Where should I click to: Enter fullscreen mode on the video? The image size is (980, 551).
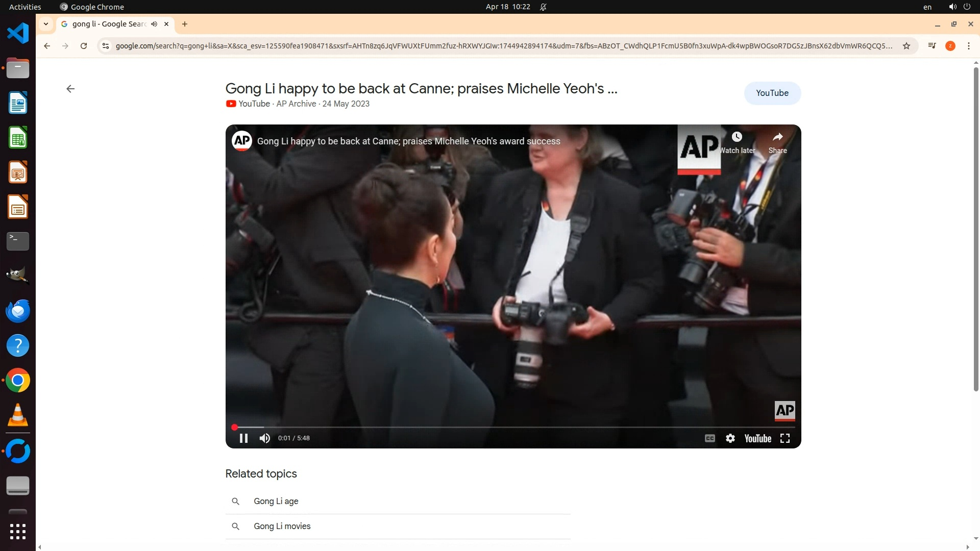click(x=785, y=438)
